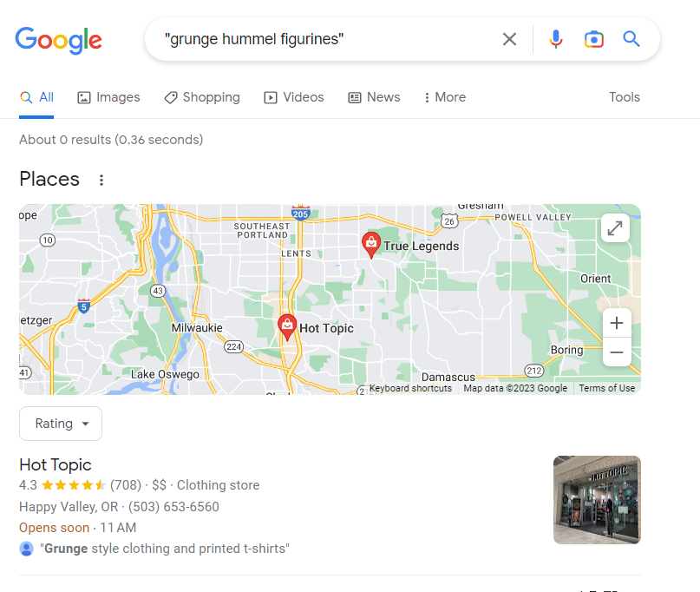
Task: Select the Hot Topic map pin
Action: 287,327
